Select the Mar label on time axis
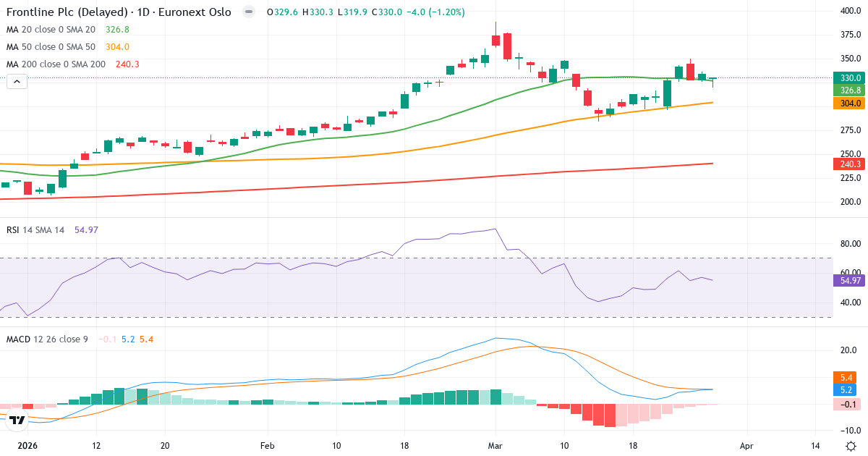 coord(495,446)
